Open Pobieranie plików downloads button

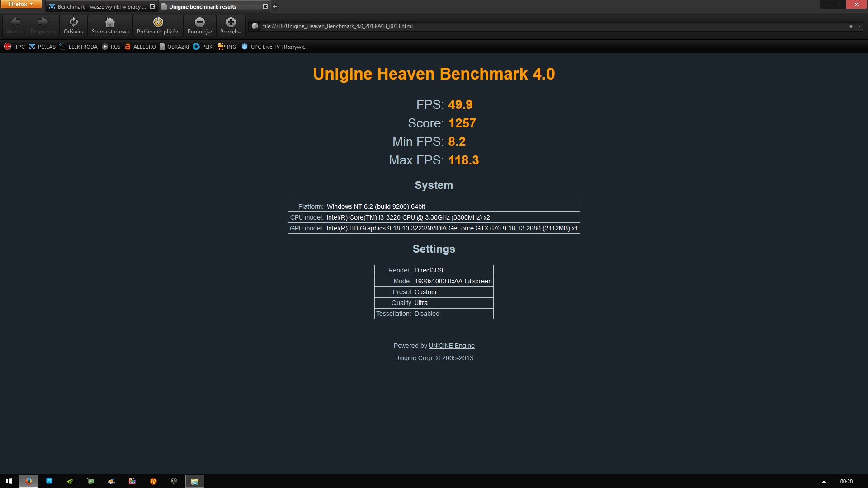coord(158,25)
